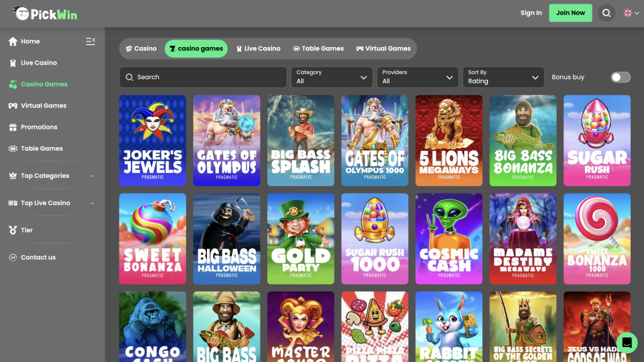Select the Virtual Games sidebar icon

pos(12,106)
